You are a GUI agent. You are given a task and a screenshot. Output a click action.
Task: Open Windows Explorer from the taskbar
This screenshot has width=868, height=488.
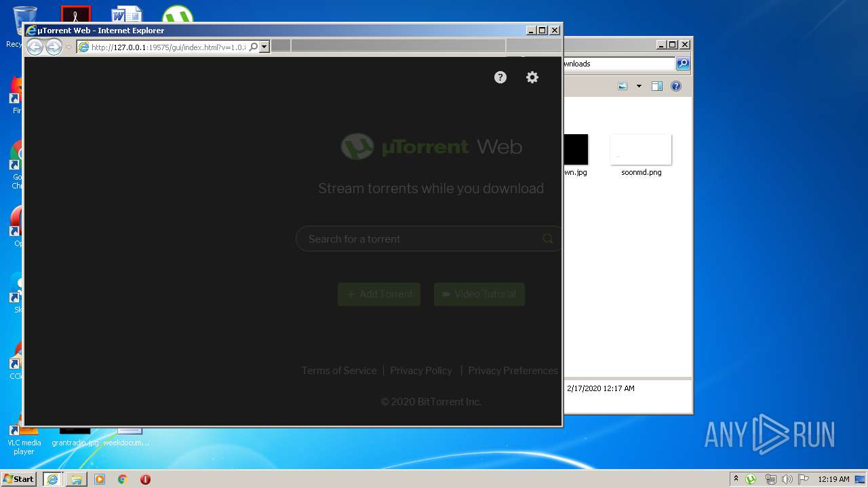point(76,479)
